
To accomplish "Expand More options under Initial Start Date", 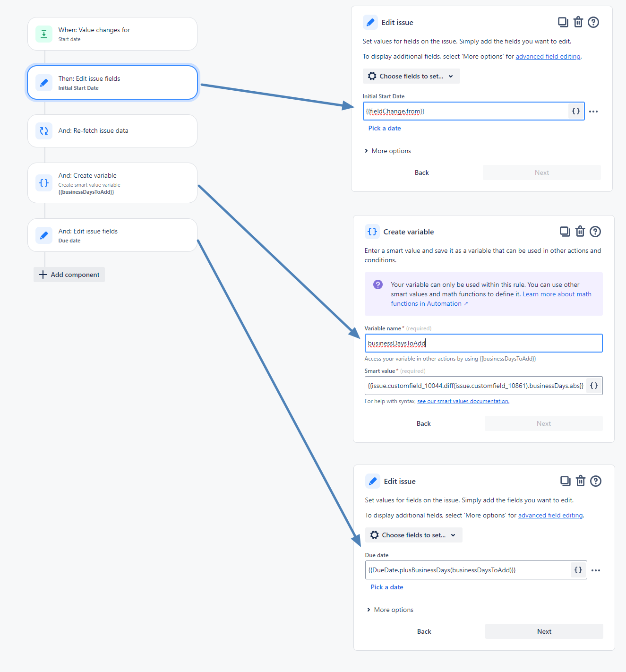I will tap(387, 151).
